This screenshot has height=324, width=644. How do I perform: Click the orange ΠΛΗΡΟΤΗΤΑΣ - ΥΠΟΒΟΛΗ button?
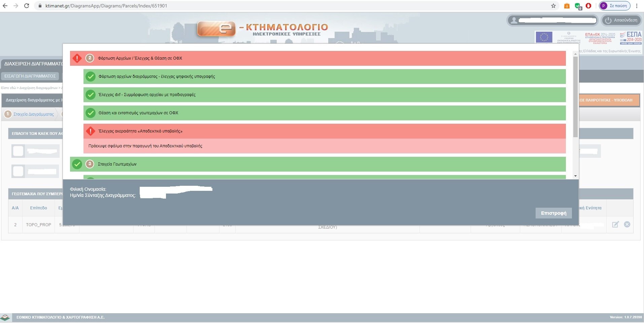pyautogui.click(x=609, y=100)
